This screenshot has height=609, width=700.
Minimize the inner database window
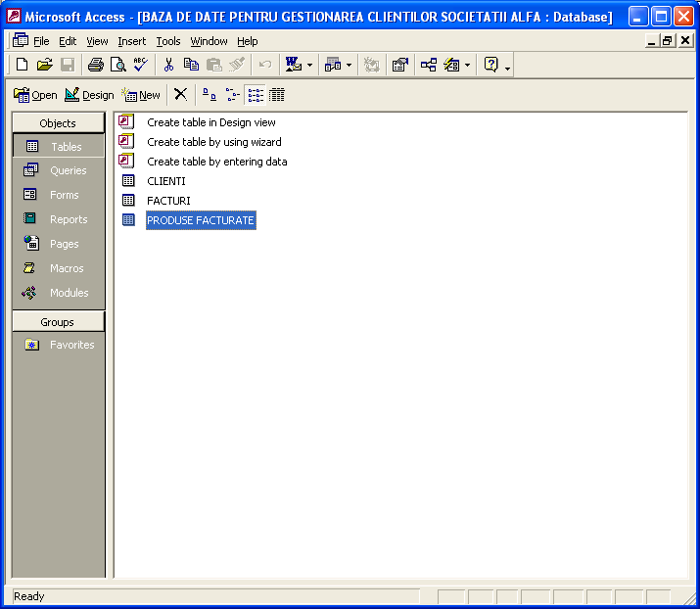pyautogui.click(x=651, y=40)
